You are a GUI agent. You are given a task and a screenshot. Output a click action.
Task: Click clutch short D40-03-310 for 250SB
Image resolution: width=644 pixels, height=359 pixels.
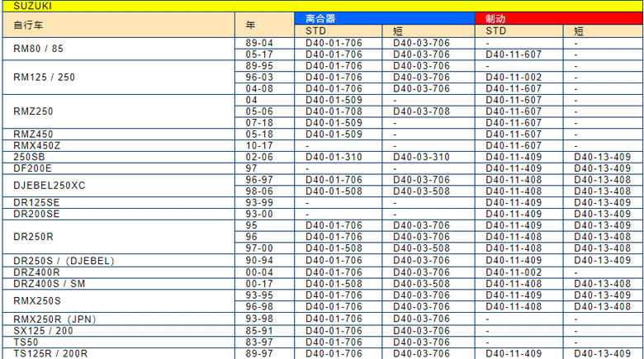pos(421,157)
